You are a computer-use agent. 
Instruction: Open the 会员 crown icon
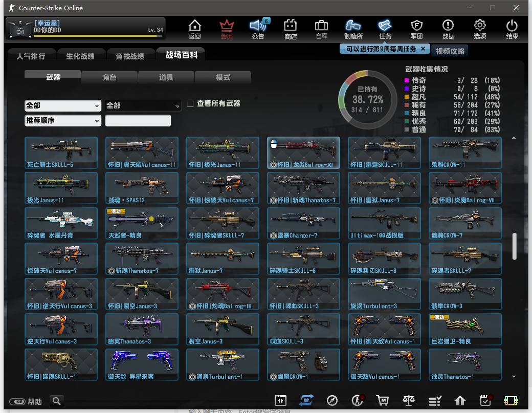tap(227, 29)
